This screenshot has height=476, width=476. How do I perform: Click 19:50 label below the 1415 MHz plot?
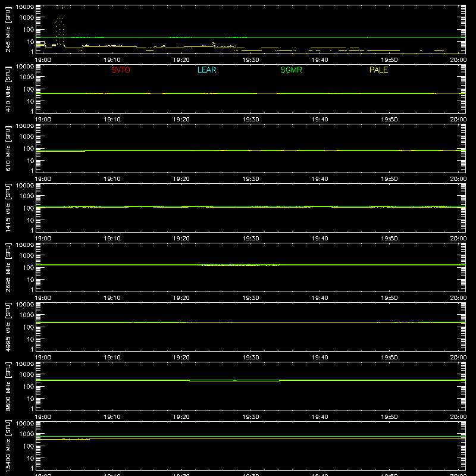click(389, 239)
